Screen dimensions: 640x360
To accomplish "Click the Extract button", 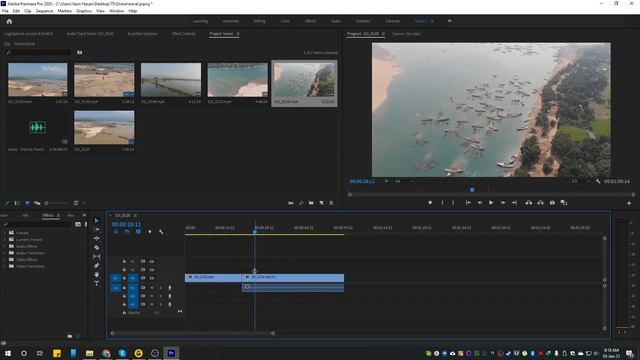I will pyautogui.click(x=540, y=202).
